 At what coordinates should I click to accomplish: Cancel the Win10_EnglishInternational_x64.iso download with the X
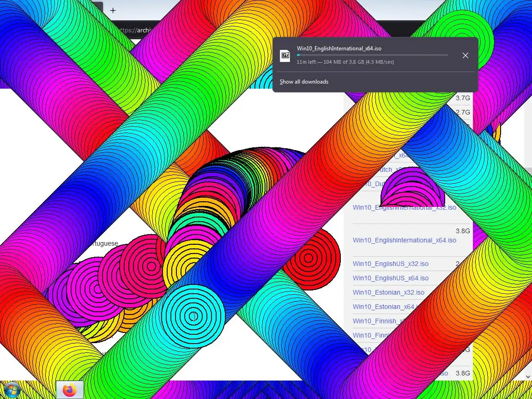coord(465,55)
